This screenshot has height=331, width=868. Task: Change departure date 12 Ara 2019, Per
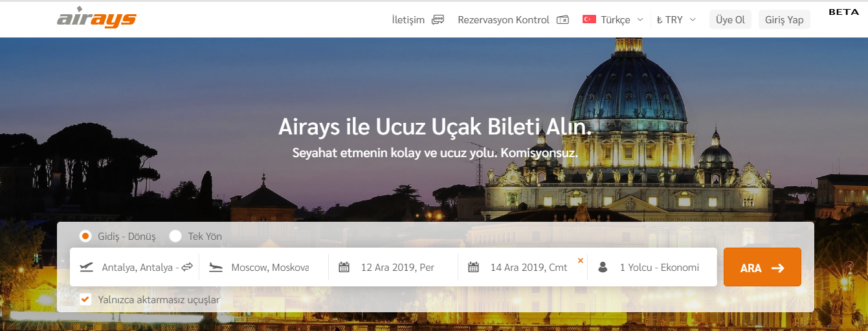[x=393, y=267]
